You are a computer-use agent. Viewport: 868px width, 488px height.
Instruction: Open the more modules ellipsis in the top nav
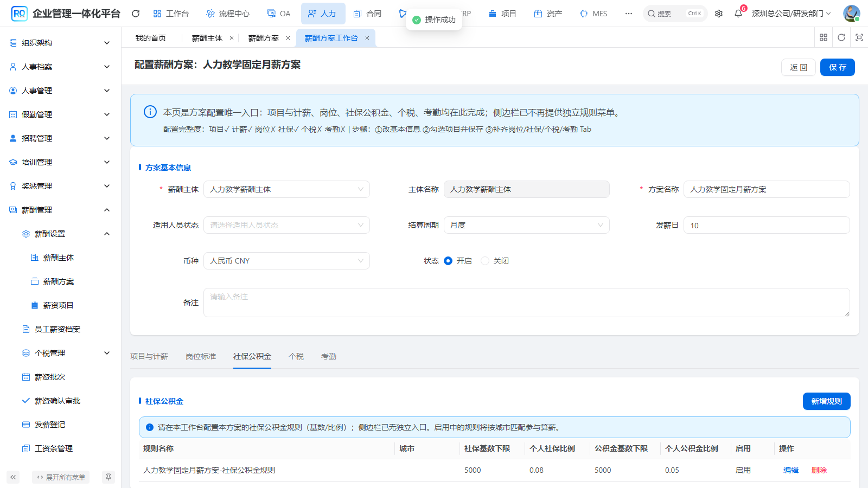(628, 14)
